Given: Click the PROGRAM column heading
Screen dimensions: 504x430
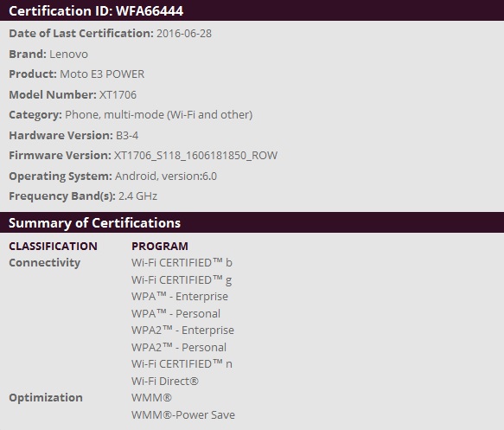Looking at the screenshot, I should coord(160,246).
